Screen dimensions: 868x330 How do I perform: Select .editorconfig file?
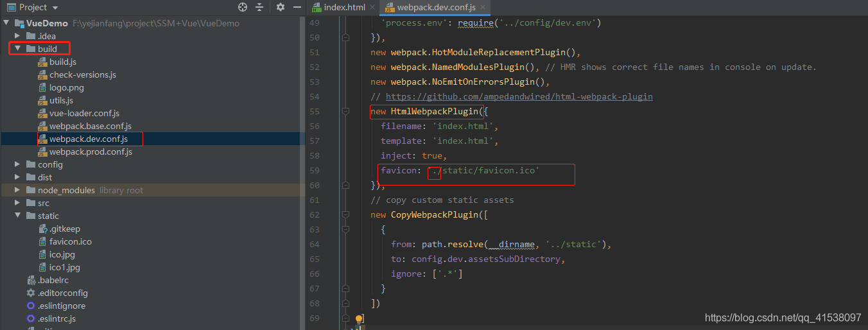point(63,293)
